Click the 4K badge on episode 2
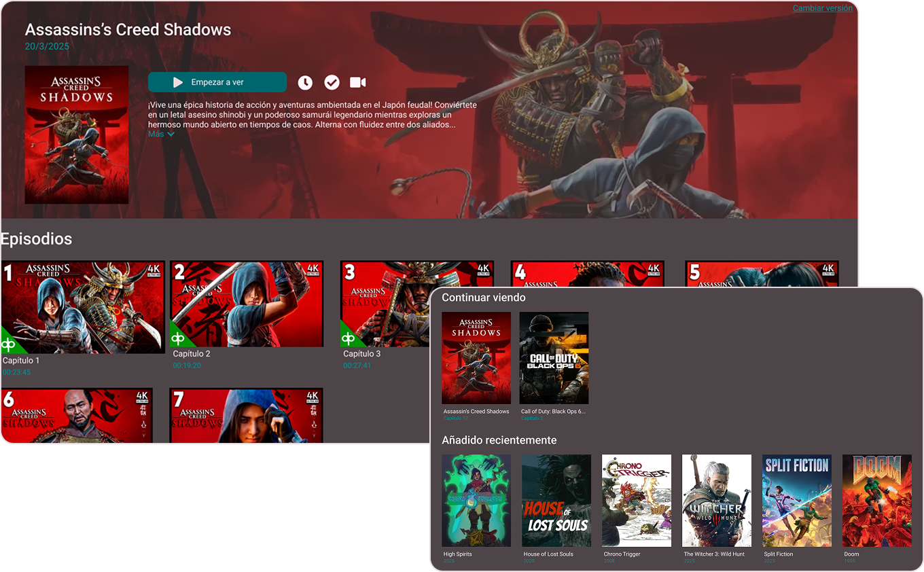924x572 pixels. point(313,270)
